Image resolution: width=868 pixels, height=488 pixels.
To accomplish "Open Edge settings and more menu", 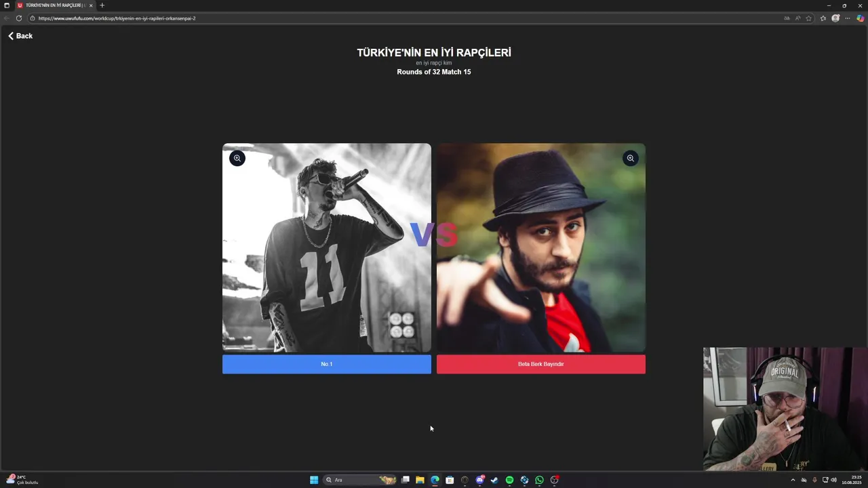I will coord(848,18).
